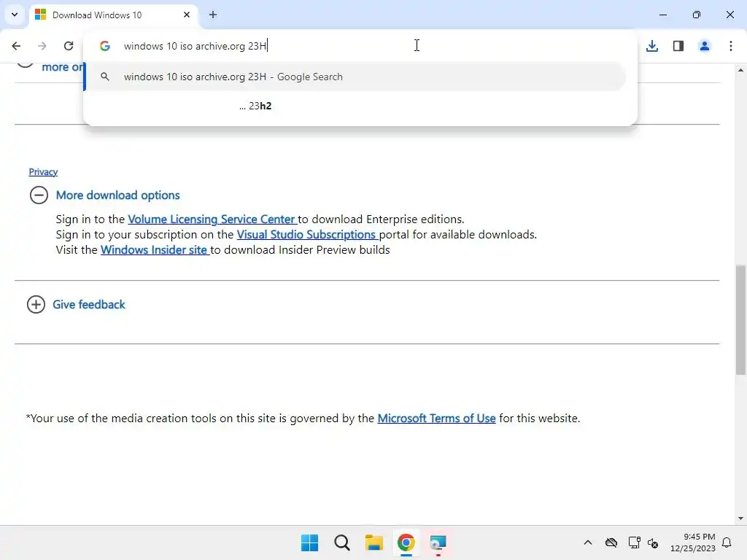Open File Explorer from the taskbar

click(374, 542)
